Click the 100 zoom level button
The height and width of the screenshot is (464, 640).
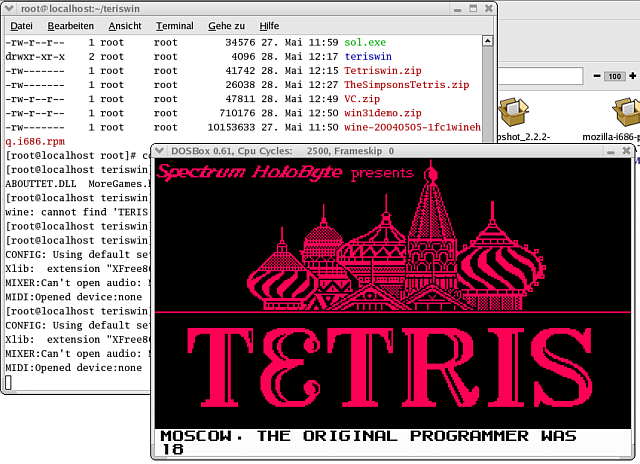pyautogui.click(x=615, y=76)
